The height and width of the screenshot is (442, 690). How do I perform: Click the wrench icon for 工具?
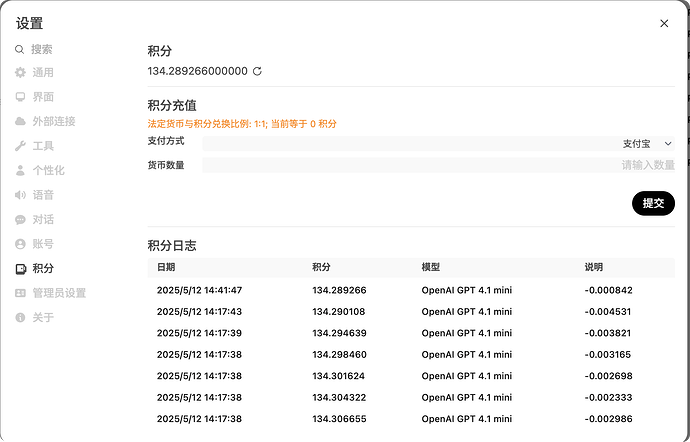point(20,146)
